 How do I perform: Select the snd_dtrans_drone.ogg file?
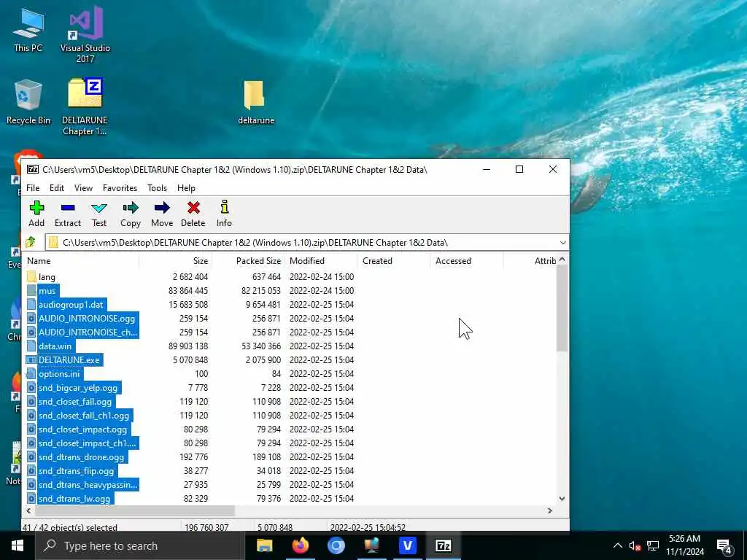[81, 457]
